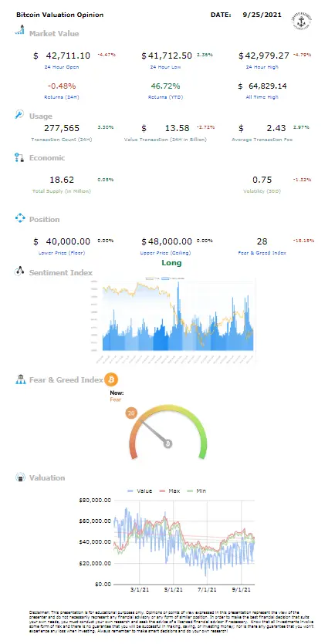Click the Fear status text under Now
Screen dimensions: 335x644
pos(116,400)
